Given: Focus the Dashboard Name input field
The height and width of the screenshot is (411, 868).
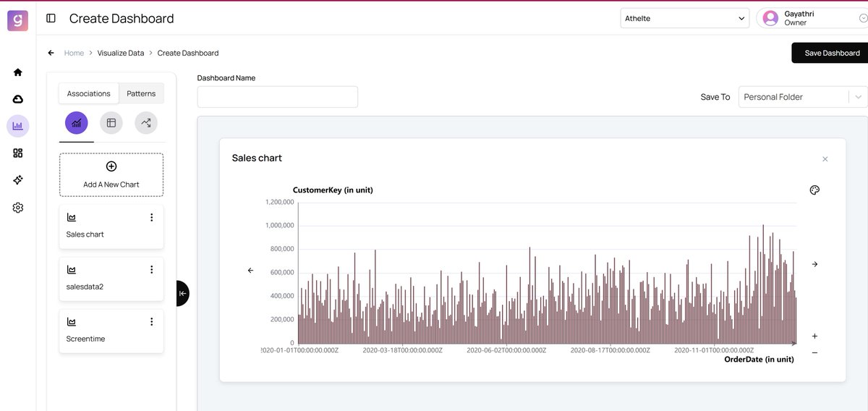Looking at the screenshot, I should point(278,97).
